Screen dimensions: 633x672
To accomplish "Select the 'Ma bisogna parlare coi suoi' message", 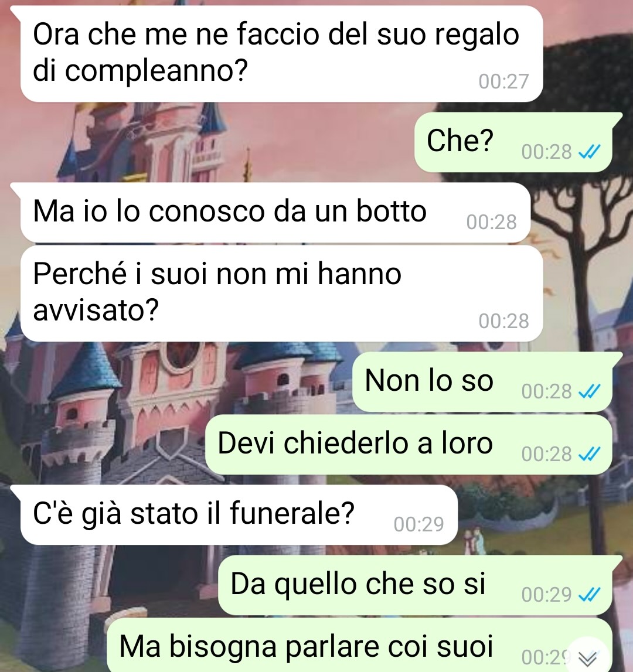I will [x=359, y=646].
